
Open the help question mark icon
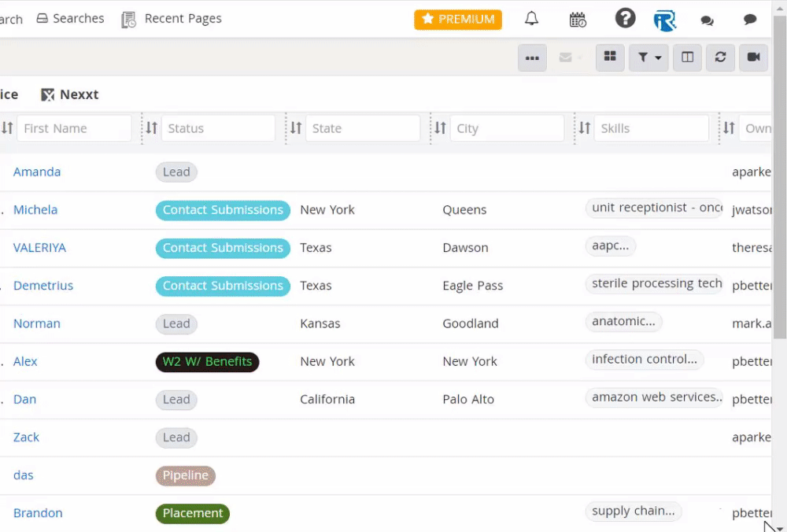pos(625,18)
